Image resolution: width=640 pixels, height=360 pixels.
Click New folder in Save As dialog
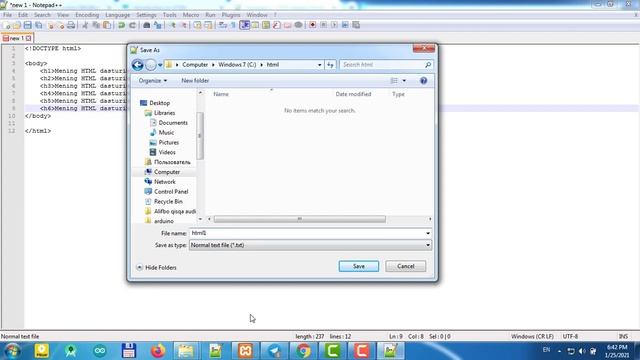coord(195,80)
